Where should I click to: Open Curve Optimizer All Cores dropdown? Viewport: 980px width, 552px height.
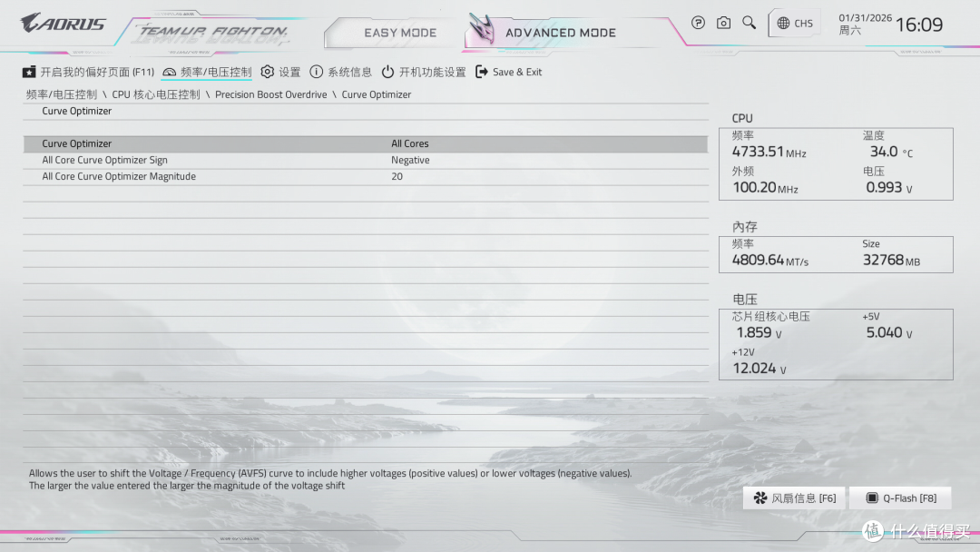coord(410,143)
